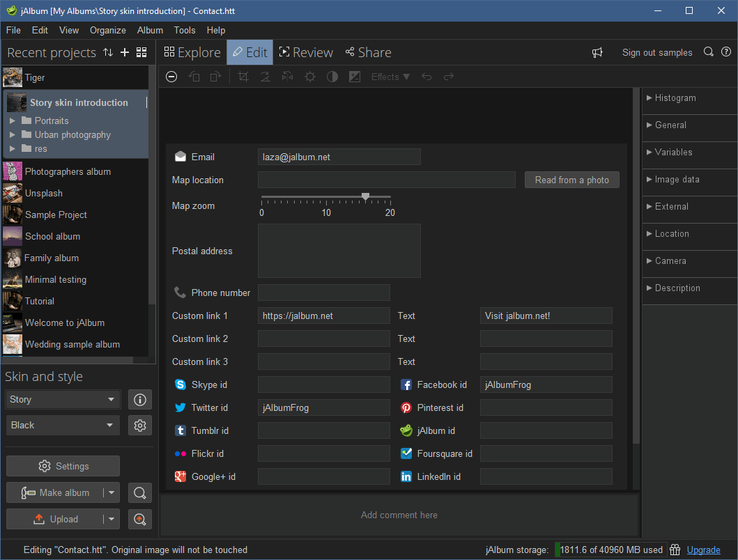Click the Upgrade link in status bar
Viewport: 738px width, 560px height.
(x=703, y=550)
